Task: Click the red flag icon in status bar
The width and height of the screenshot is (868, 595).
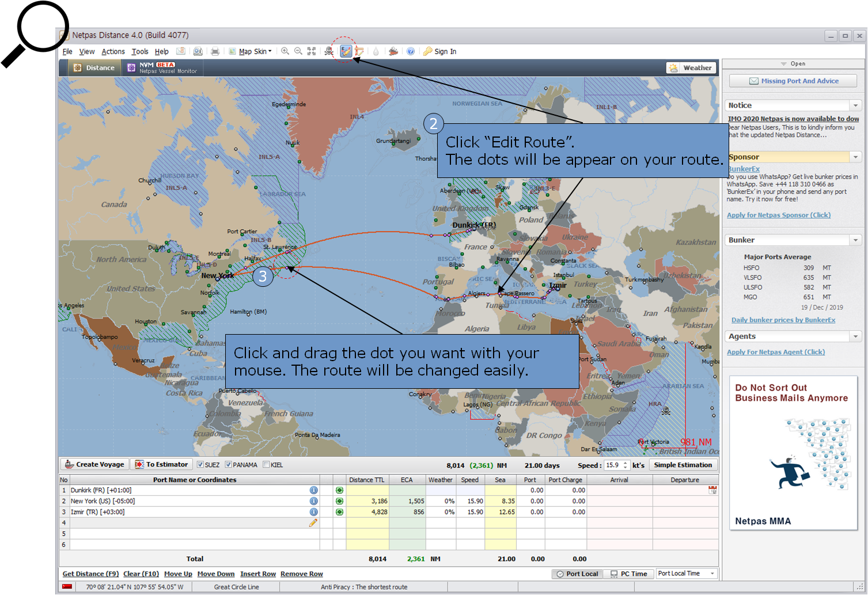Action: pos(67,587)
